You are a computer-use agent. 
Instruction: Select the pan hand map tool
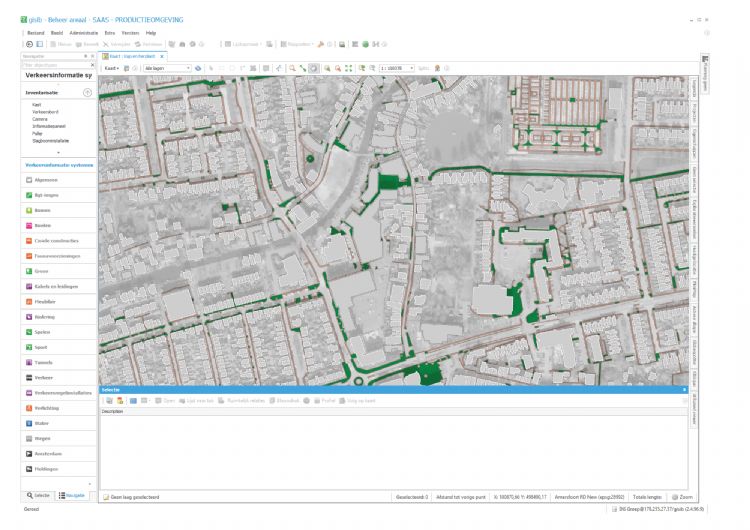pos(314,68)
